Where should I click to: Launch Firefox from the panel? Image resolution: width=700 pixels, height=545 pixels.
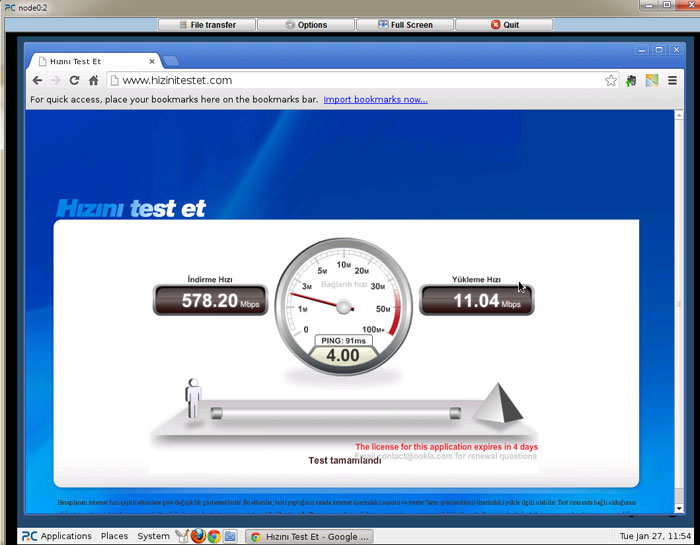[x=198, y=536]
